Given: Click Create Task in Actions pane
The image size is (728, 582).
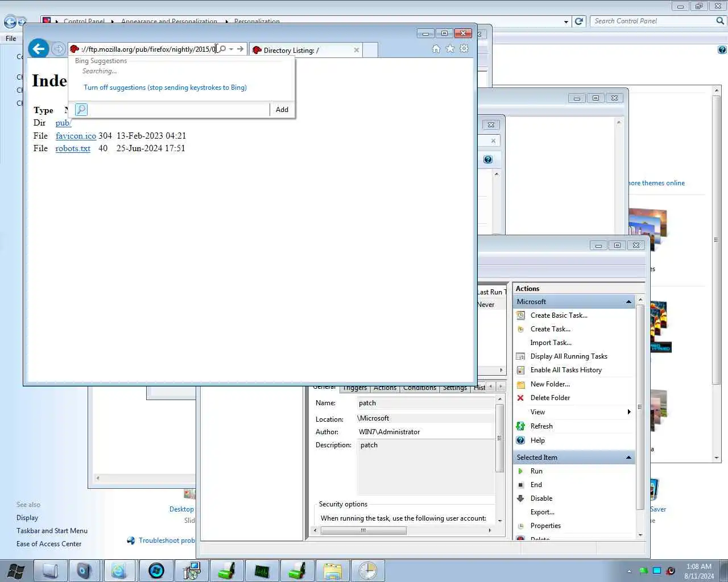Looking at the screenshot, I should [x=550, y=329].
